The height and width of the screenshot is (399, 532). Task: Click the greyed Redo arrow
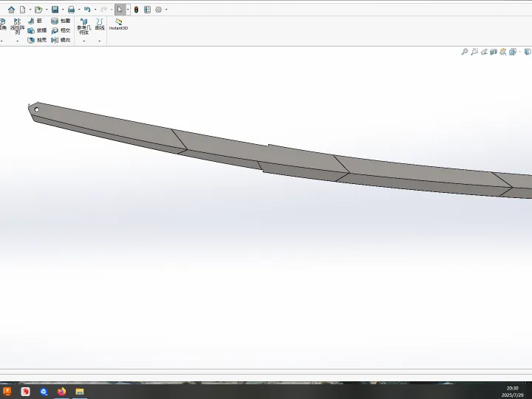[104, 10]
